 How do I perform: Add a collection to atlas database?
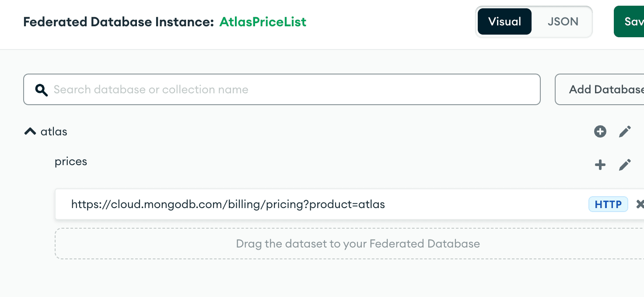point(600,131)
